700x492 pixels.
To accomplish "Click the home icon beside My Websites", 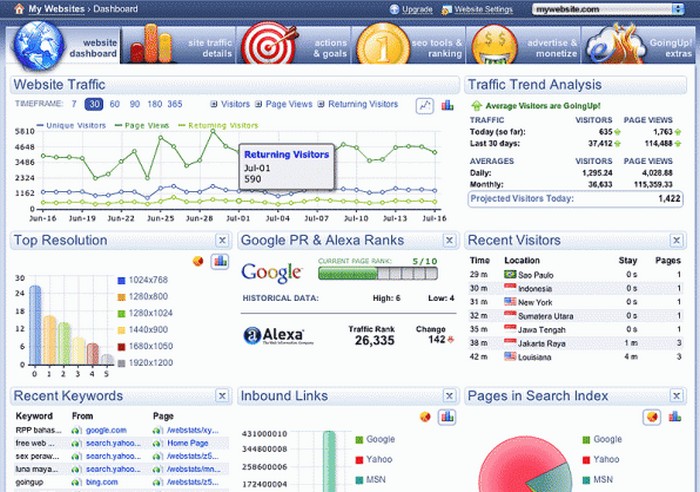I will [x=19, y=8].
